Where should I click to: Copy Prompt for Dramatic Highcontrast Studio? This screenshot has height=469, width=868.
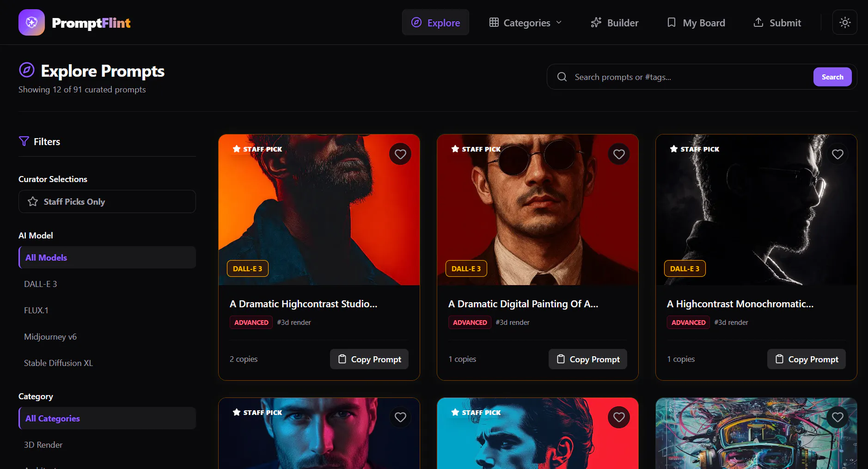(369, 359)
